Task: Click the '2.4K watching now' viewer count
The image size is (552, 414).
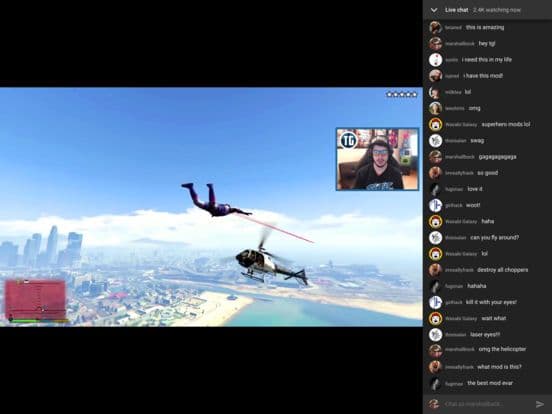Action: click(x=497, y=10)
